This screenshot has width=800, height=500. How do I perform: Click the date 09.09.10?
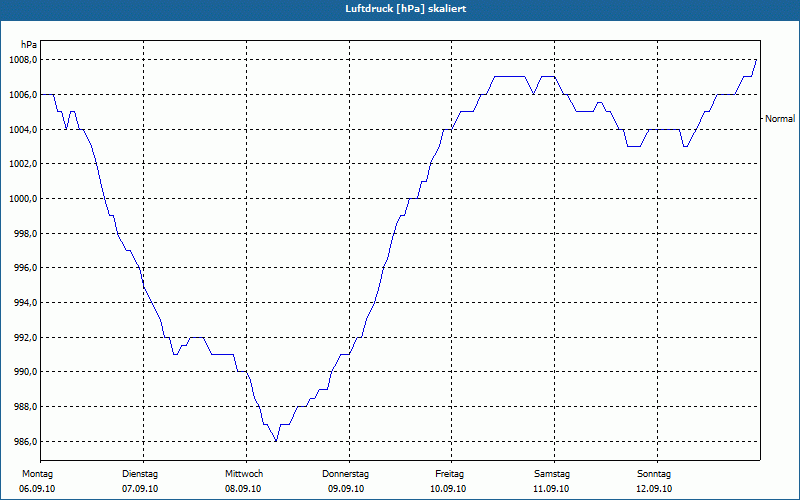tap(346, 489)
